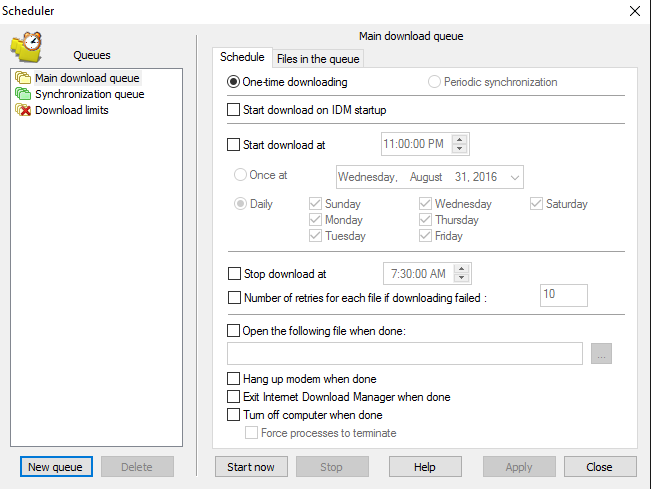Toggle the Thursday checkbox

(x=425, y=220)
